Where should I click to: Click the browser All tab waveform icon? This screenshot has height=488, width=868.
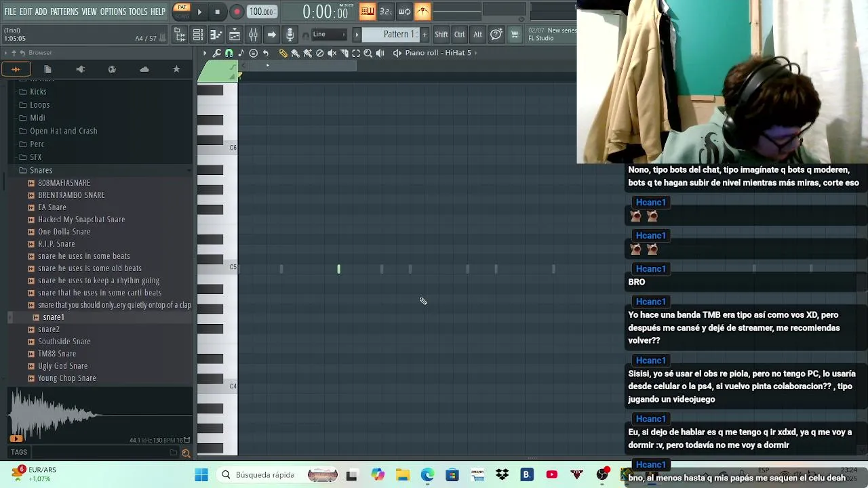coord(16,69)
